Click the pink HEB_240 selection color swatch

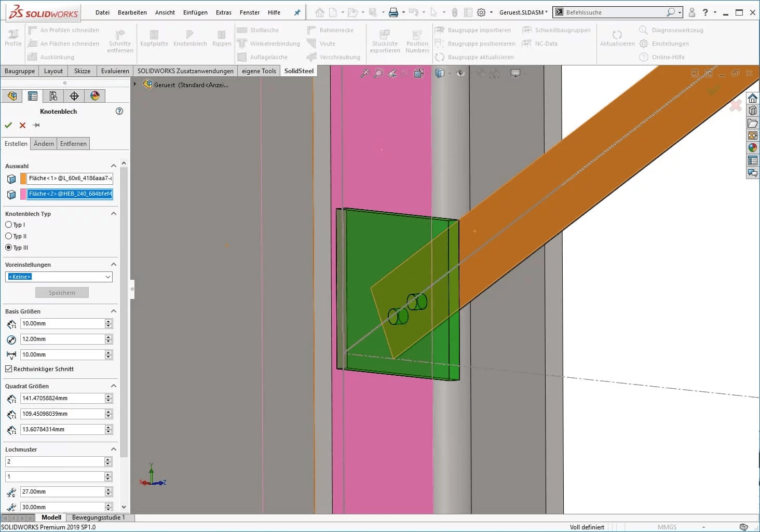(23, 194)
